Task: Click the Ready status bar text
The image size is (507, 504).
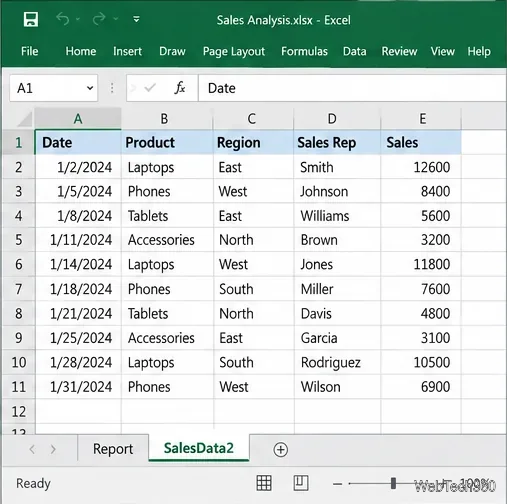Action: [x=33, y=483]
